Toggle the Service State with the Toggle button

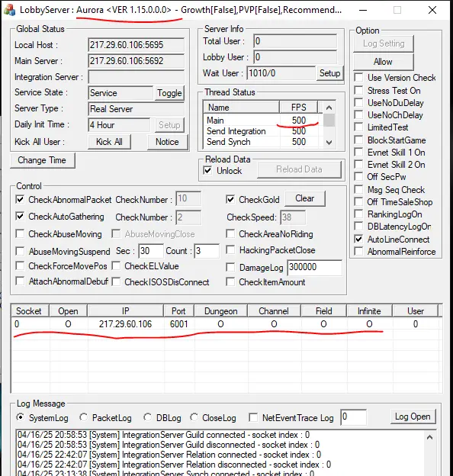coord(169,93)
